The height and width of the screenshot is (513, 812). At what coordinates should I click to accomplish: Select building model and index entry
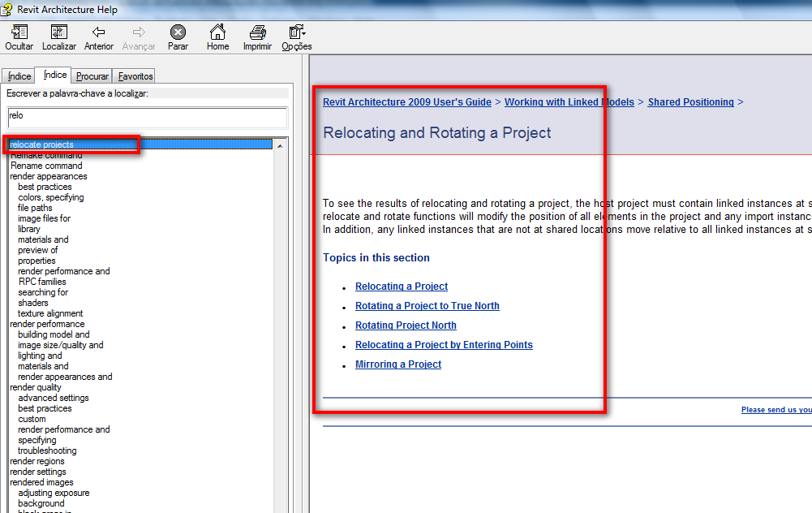(x=54, y=334)
